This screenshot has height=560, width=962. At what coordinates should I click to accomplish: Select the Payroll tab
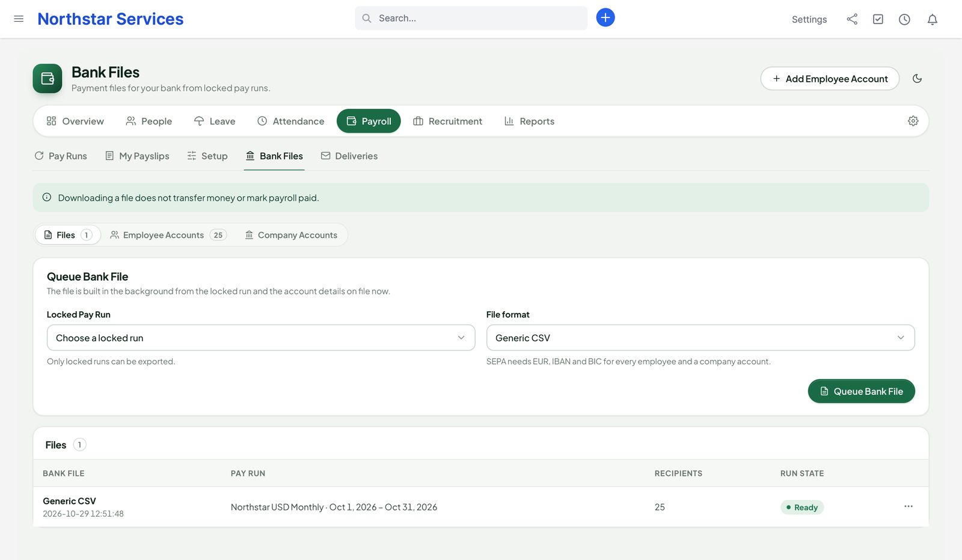[369, 121]
